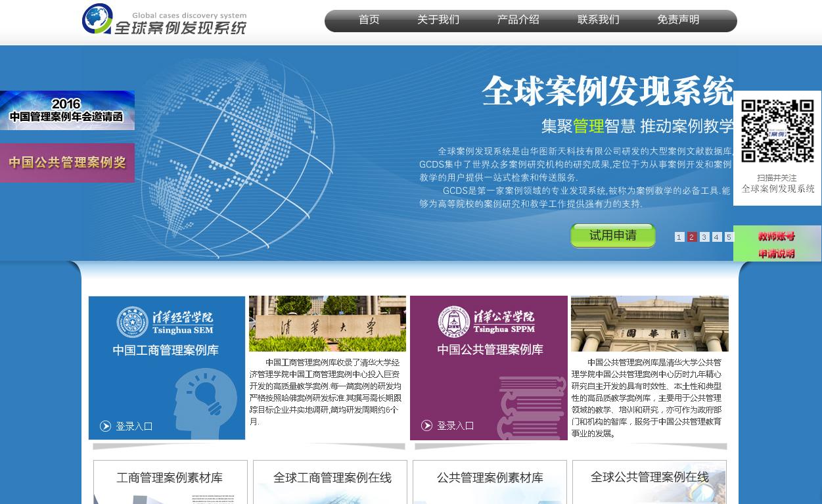Switch carousel to slide 3
This screenshot has width=822, height=504.
(704, 237)
